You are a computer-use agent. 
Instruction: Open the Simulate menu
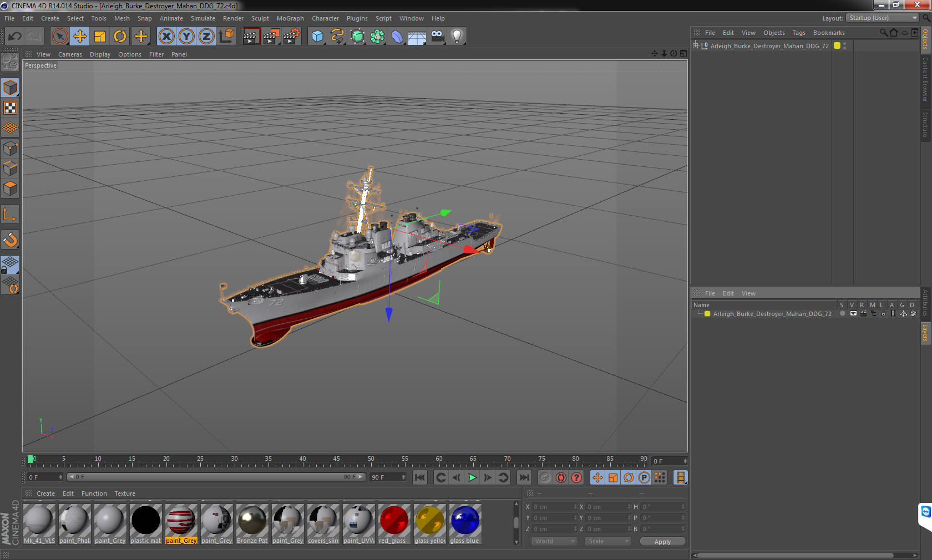(203, 18)
